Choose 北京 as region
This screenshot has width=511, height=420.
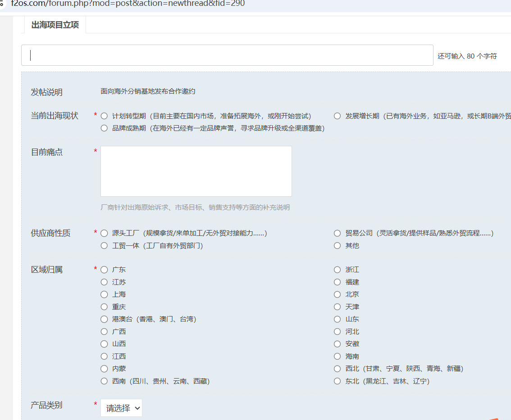pos(337,294)
